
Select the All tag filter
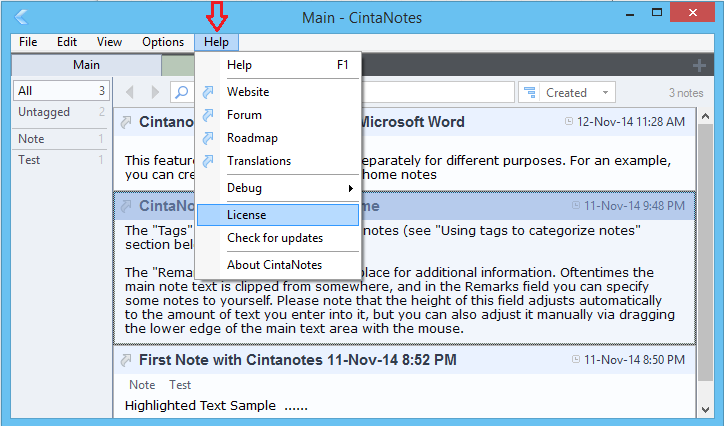pos(61,90)
